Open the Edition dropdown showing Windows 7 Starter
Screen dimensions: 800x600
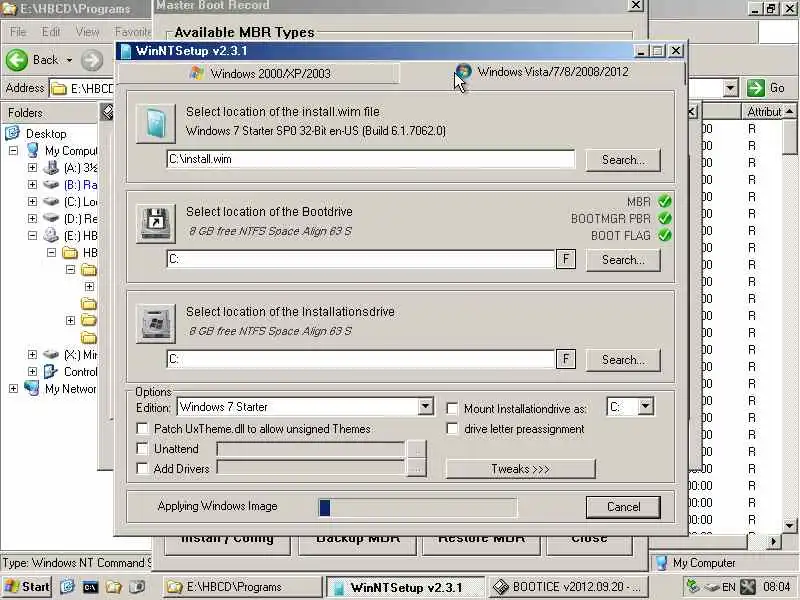click(x=425, y=407)
